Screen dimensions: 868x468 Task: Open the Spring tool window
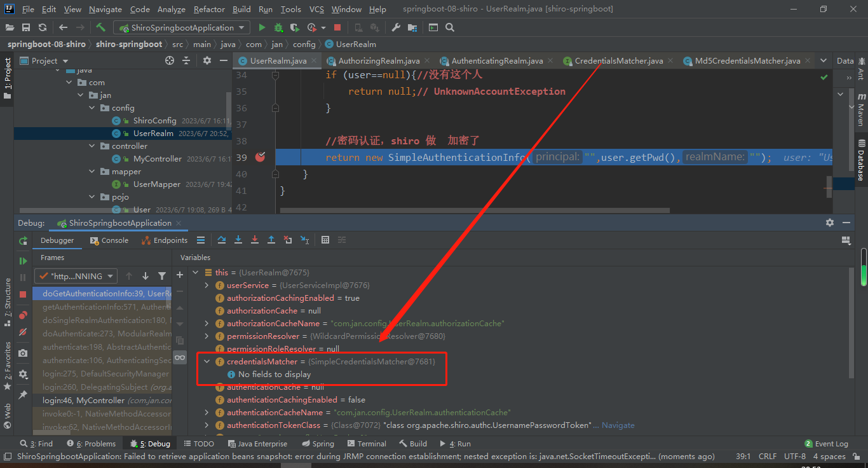tap(318, 444)
